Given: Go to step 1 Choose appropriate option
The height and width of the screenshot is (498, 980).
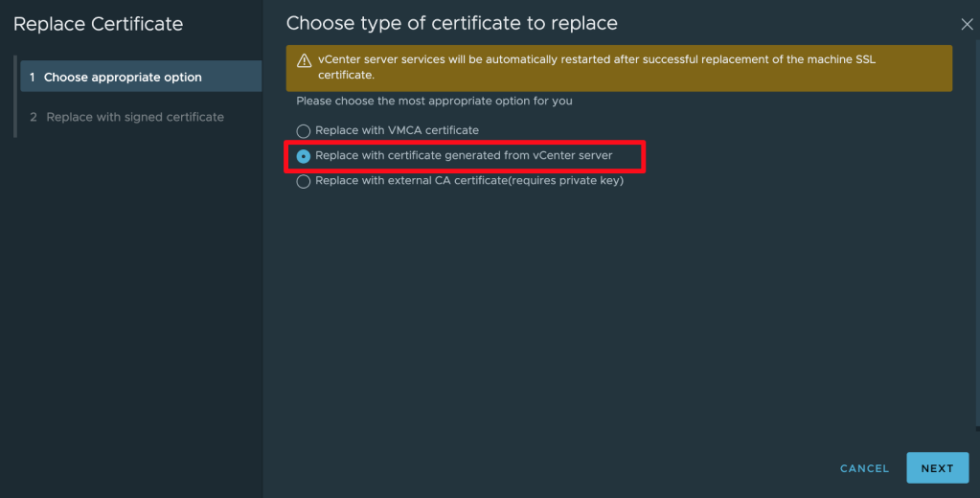Looking at the screenshot, I should 123,78.
